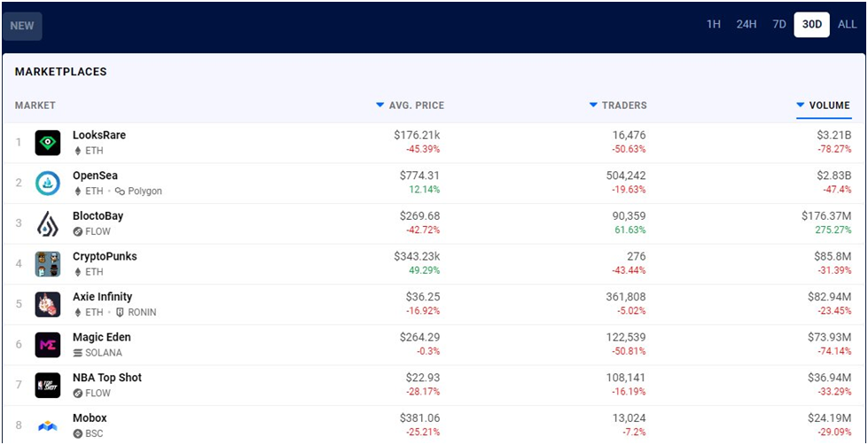Click the SOLANA chain icon under Magic Eden

77,353
